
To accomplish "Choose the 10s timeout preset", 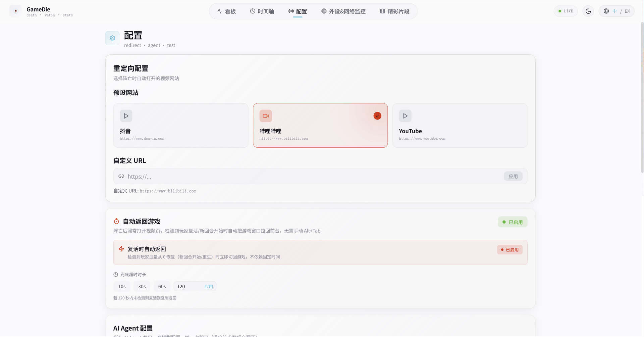I will click(122, 286).
